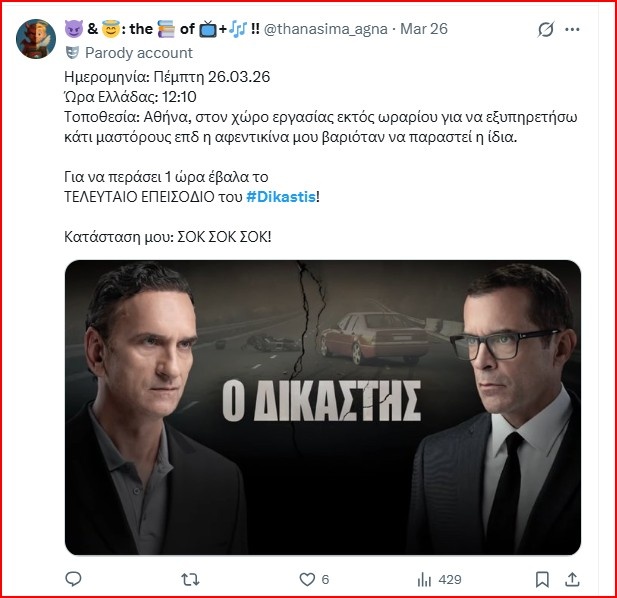Open the Ο ΔΙΚΑΣΤΗΣ poster image
617x598 pixels.
[x=322, y=408]
